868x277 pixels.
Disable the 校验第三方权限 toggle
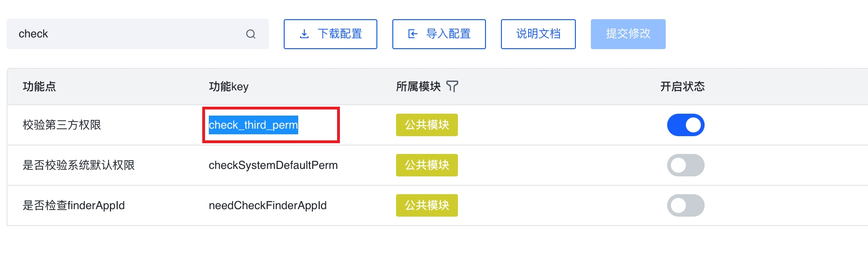(x=685, y=125)
